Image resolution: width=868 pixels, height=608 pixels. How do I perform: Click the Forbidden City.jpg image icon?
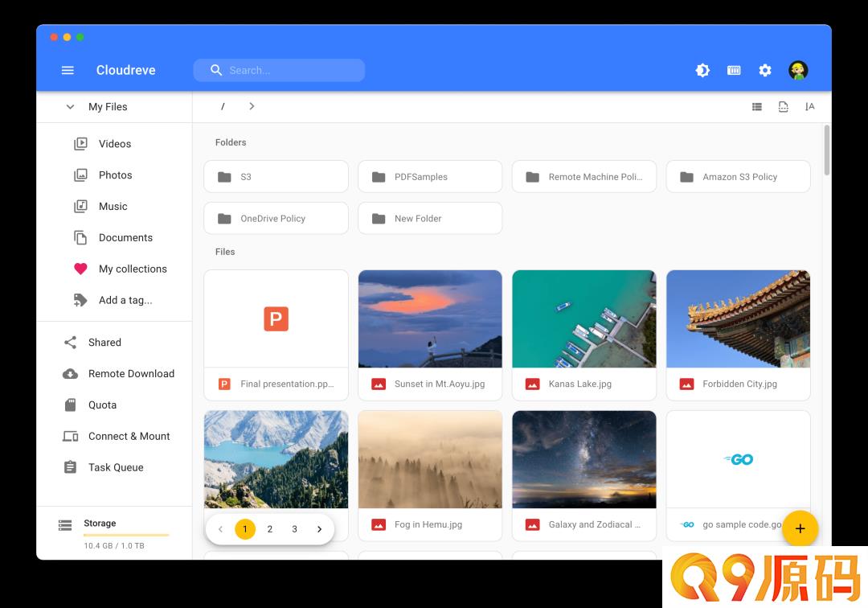coord(686,384)
